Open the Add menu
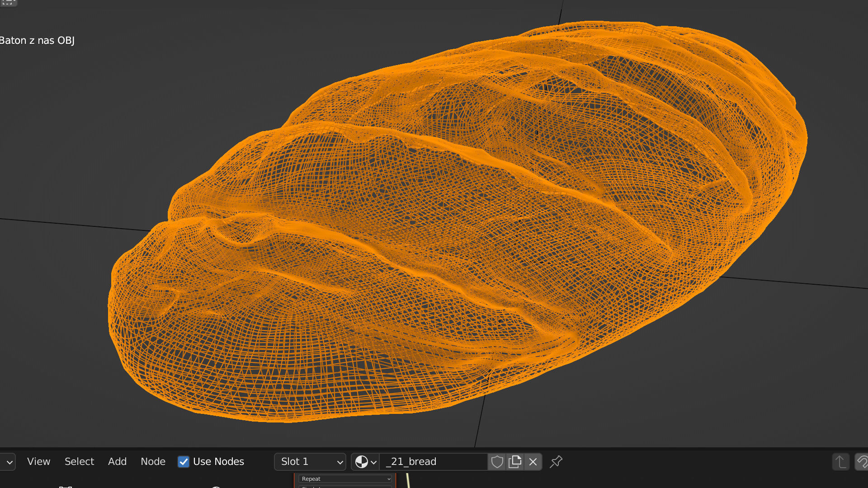Viewport: 868px width, 488px height. coord(117,462)
